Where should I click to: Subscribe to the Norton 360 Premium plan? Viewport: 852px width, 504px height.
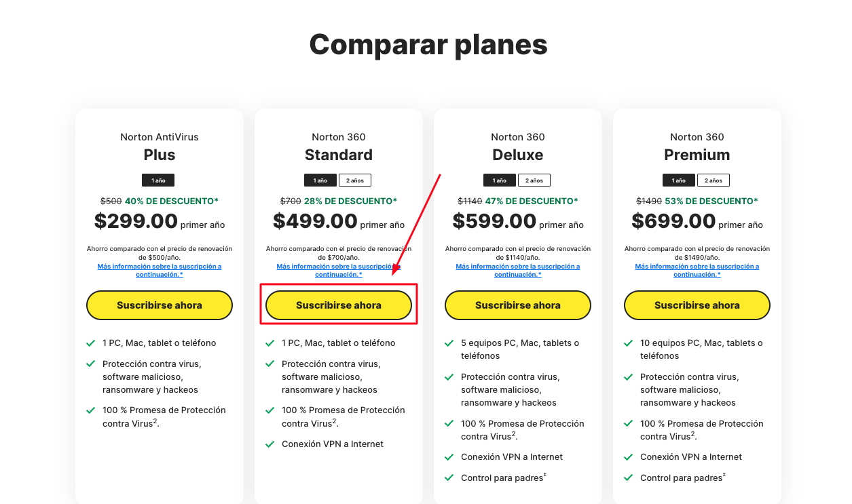coord(697,305)
